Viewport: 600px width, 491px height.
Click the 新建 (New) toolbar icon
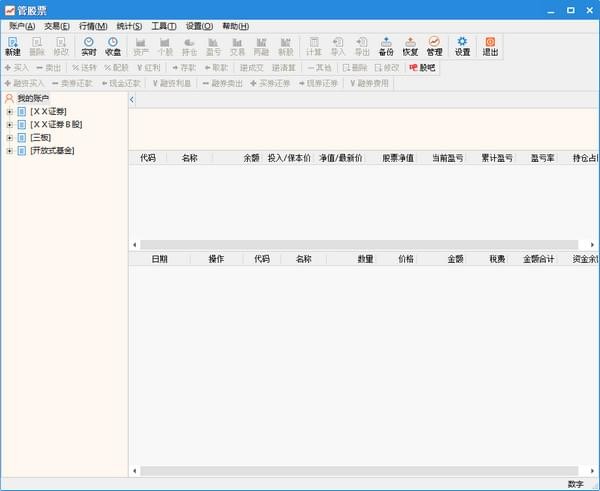click(x=13, y=46)
